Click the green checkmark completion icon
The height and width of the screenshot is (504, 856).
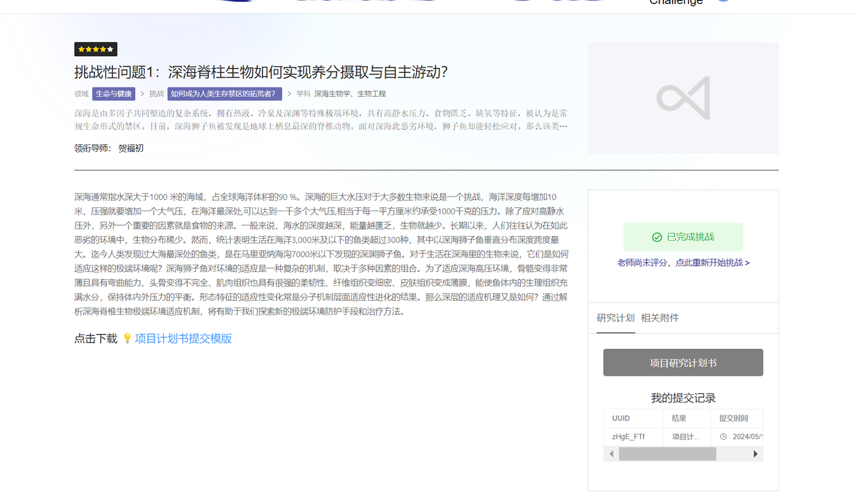tap(657, 237)
